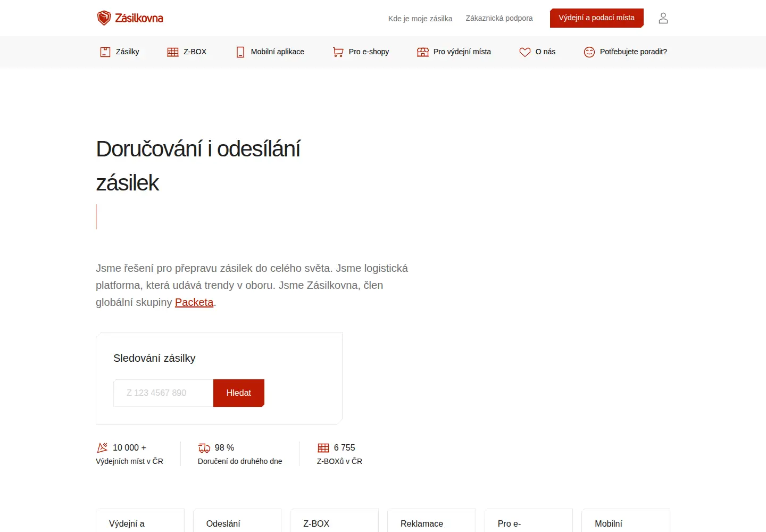The height and width of the screenshot is (532, 766).
Task: Click the party icon beside 10 000 +
Action: coord(103,447)
